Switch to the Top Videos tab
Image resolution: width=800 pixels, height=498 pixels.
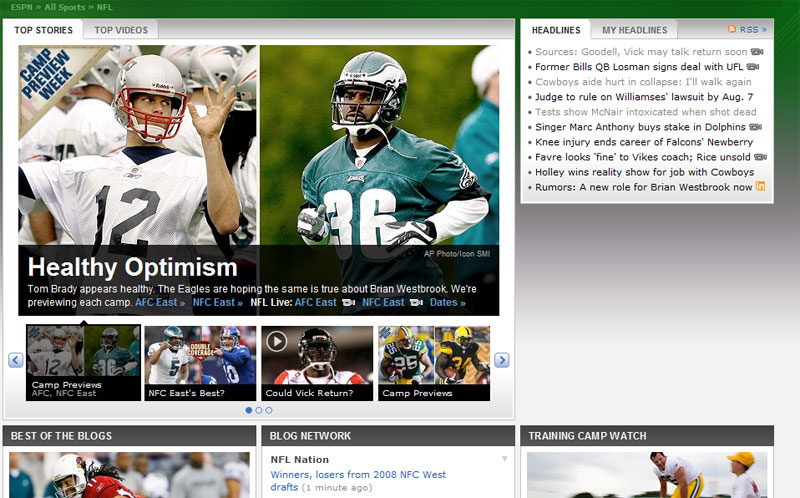[x=121, y=30]
